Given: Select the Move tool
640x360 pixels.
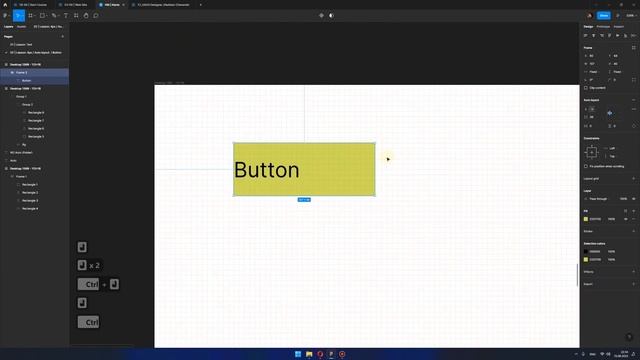Looking at the screenshot, I should (18, 16).
